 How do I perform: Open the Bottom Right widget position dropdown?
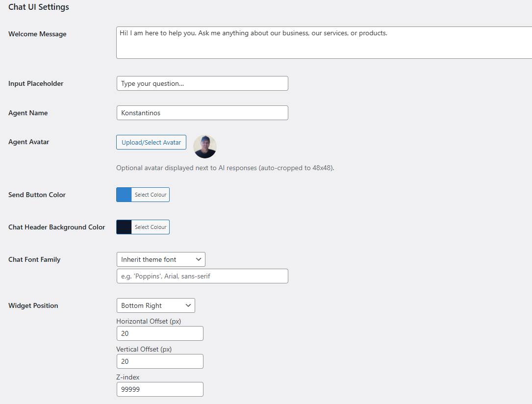(x=155, y=305)
